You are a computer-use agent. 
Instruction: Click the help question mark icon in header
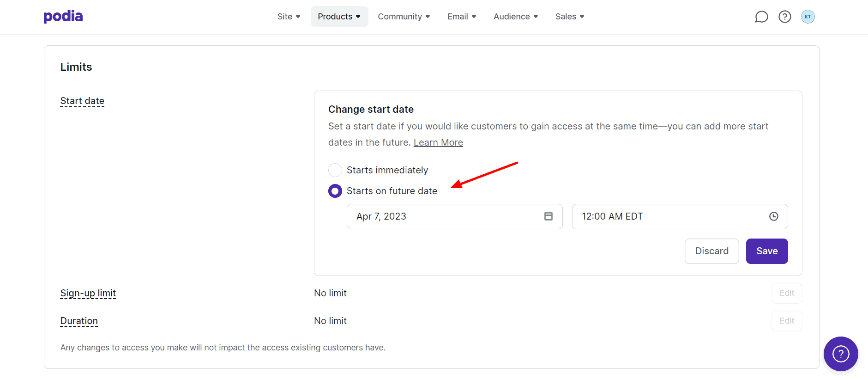click(x=784, y=17)
